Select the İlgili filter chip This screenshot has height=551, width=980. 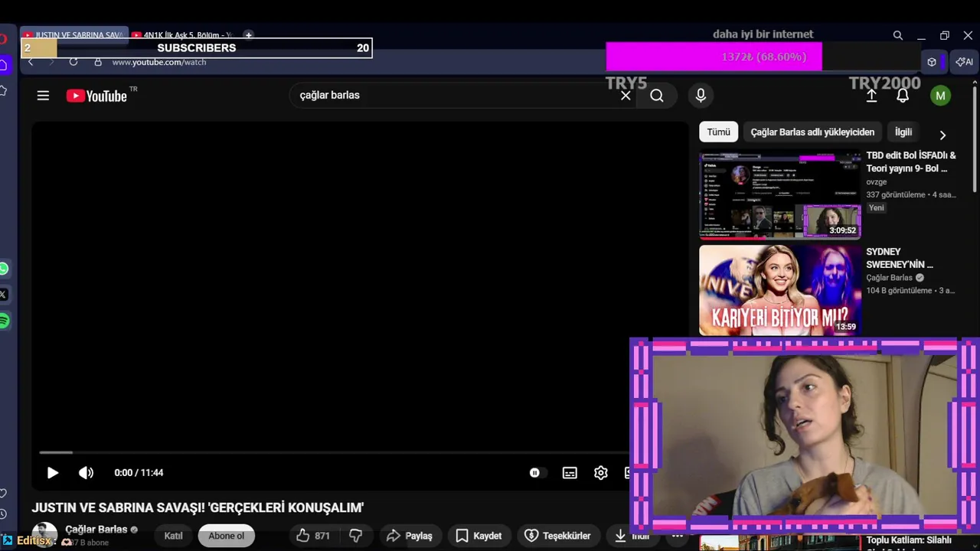(x=903, y=132)
